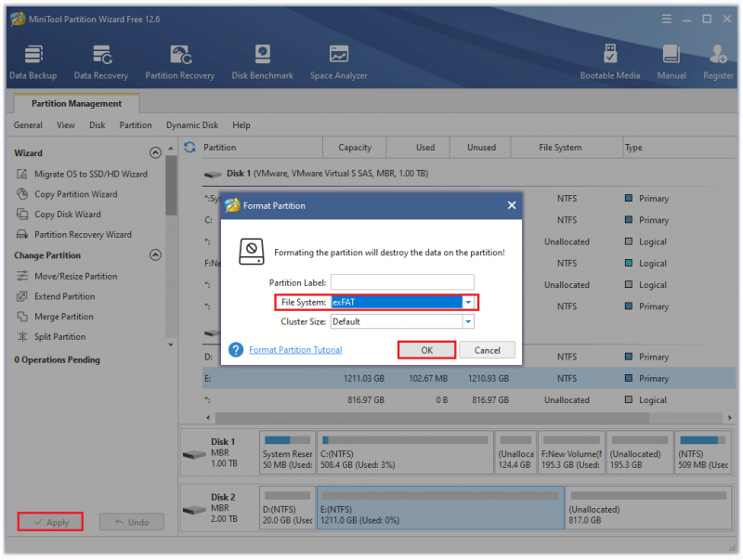This screenshot has width=743, height=560.
Task: Open the Manual
Action: click(x=671, y=62)
